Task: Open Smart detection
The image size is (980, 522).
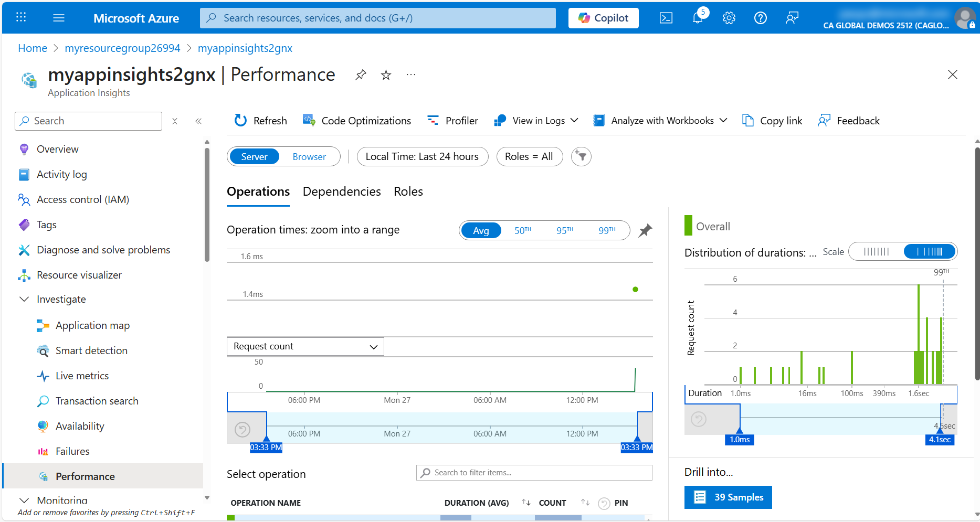Action: [91, 350]
